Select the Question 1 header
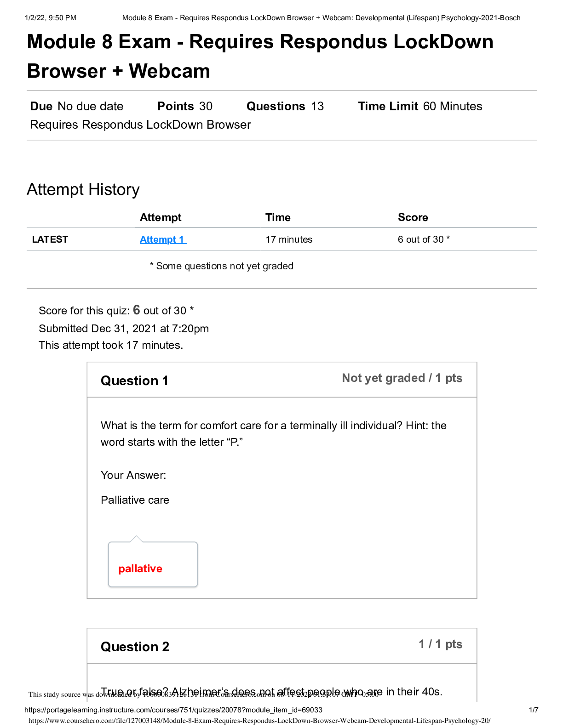Viewport: 563px width, 728px height. [134, 381]
